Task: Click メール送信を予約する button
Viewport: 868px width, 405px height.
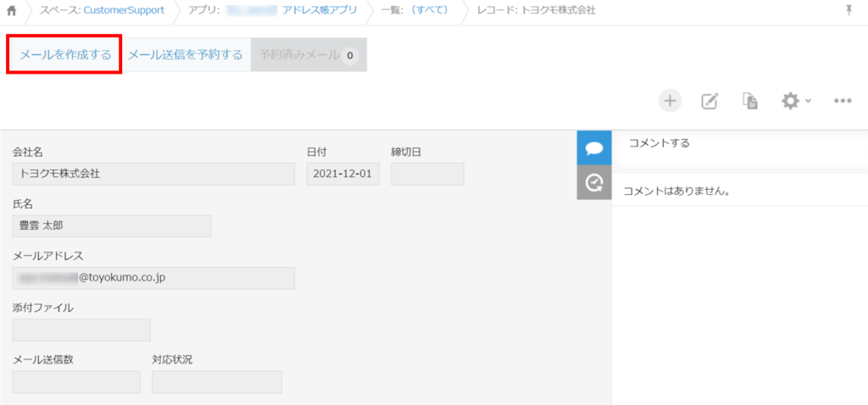Action: click(x=186, y=55)
